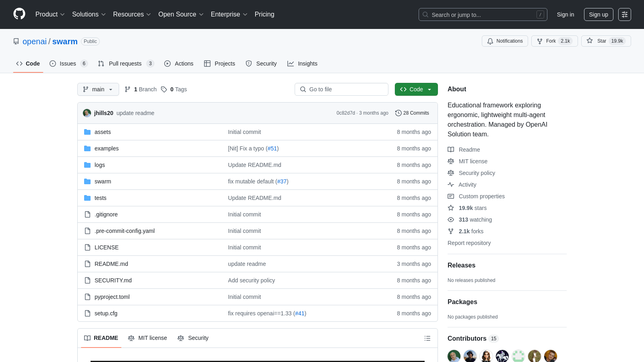The image size is (644, 362).
Task: Open the Releases heading link
Action: click(461, 265)
